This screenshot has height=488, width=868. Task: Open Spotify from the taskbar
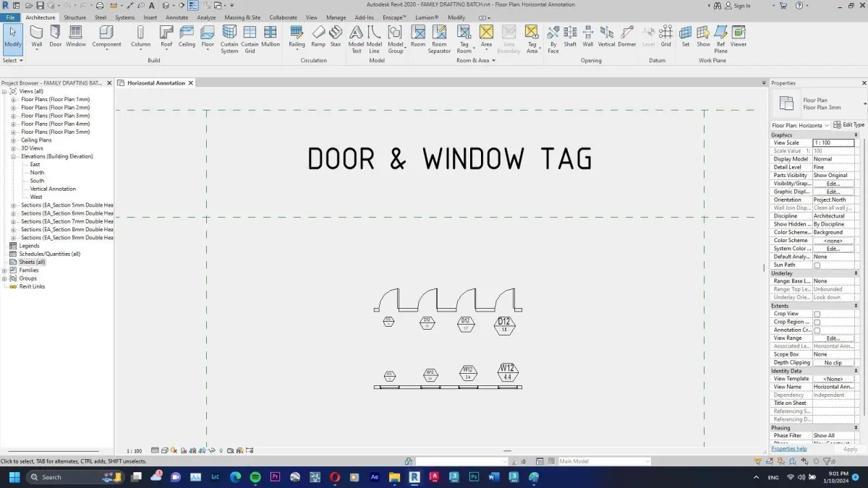[255, 477]
